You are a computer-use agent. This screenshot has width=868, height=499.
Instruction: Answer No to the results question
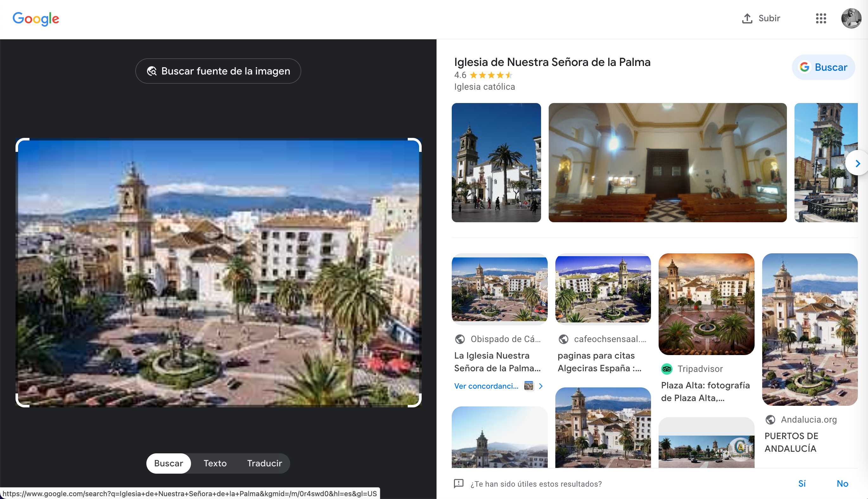click(843, 483)
